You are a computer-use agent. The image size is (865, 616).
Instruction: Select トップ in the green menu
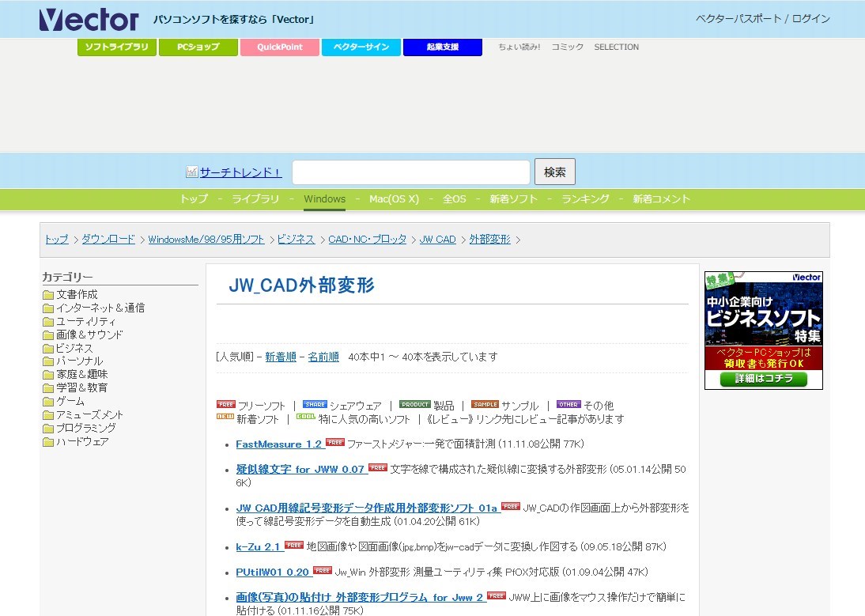tap(195, 199)
